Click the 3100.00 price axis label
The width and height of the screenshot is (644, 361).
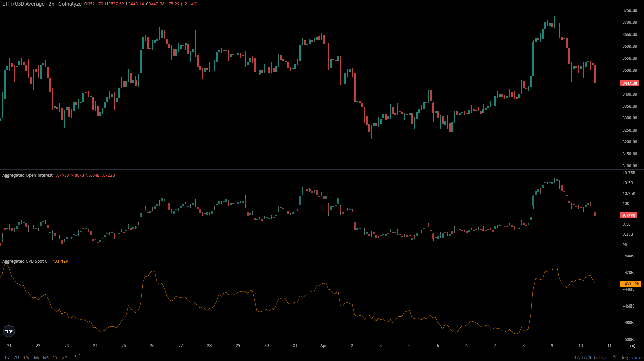pyautogui.click(x=630, y=166)
